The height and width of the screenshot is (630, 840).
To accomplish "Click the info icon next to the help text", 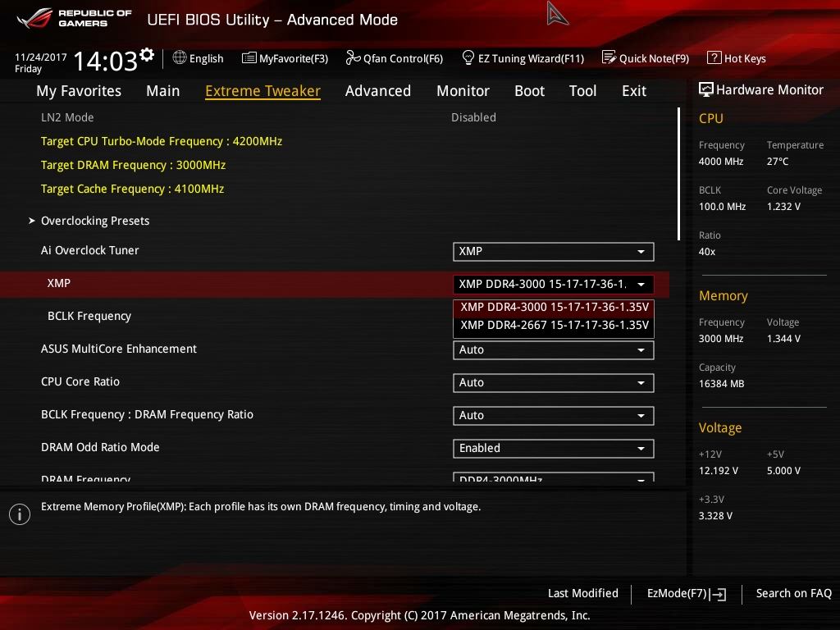I will point(20,514).
